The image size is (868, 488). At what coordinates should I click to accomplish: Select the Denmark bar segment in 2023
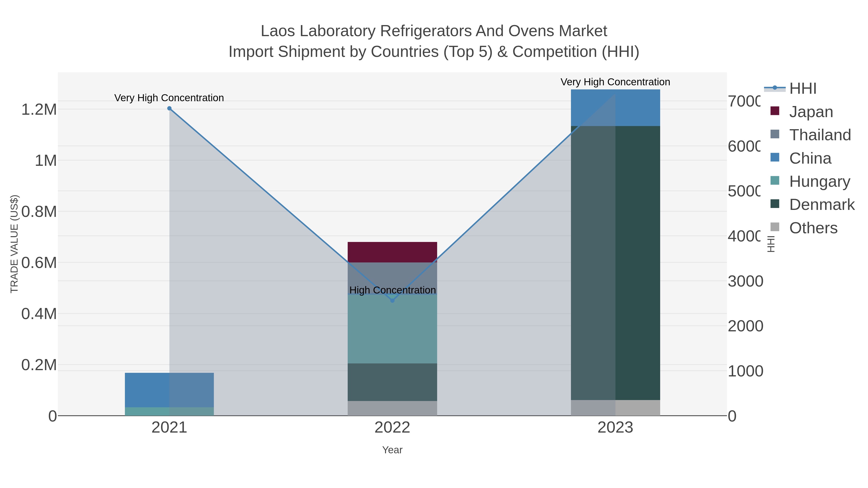(x=615, y=263)
